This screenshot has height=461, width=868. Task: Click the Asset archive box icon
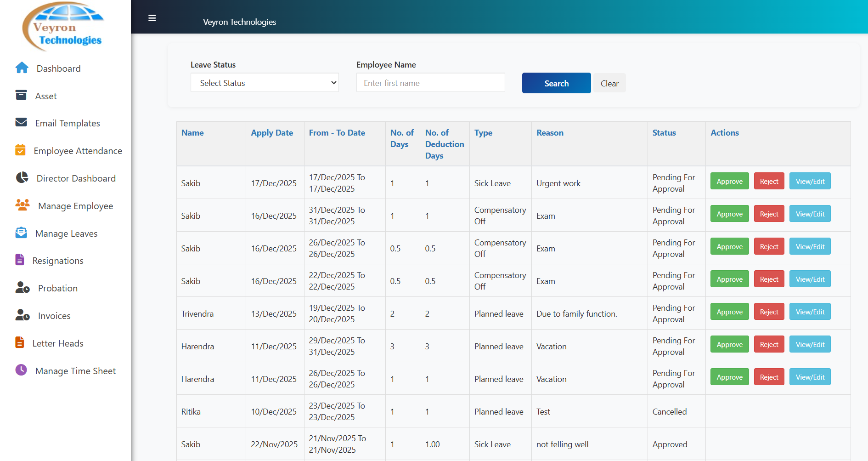pos(21,95)
